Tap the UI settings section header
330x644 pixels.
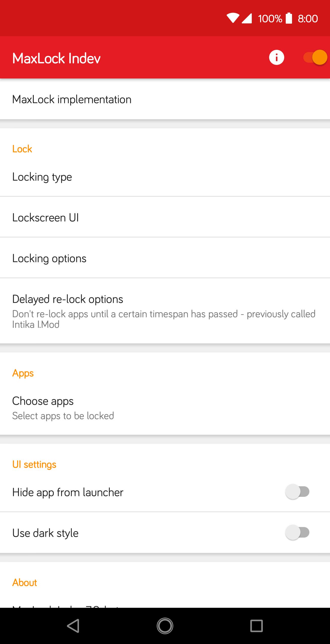[x=34, y=464]
